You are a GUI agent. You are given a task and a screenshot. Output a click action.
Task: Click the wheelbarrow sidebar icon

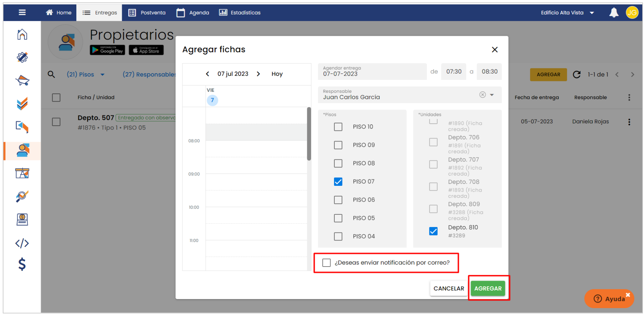point(22,80)
